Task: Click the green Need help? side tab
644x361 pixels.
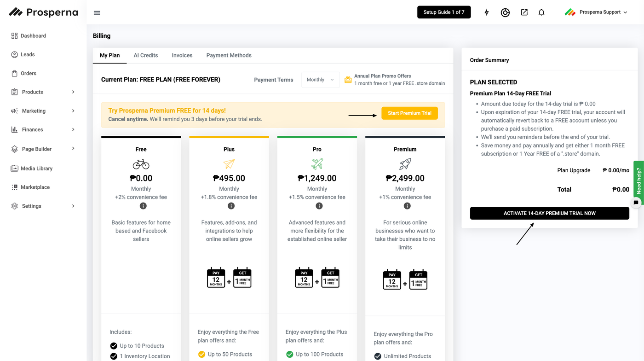Action: pyautogui.click(x=639, y=180)
